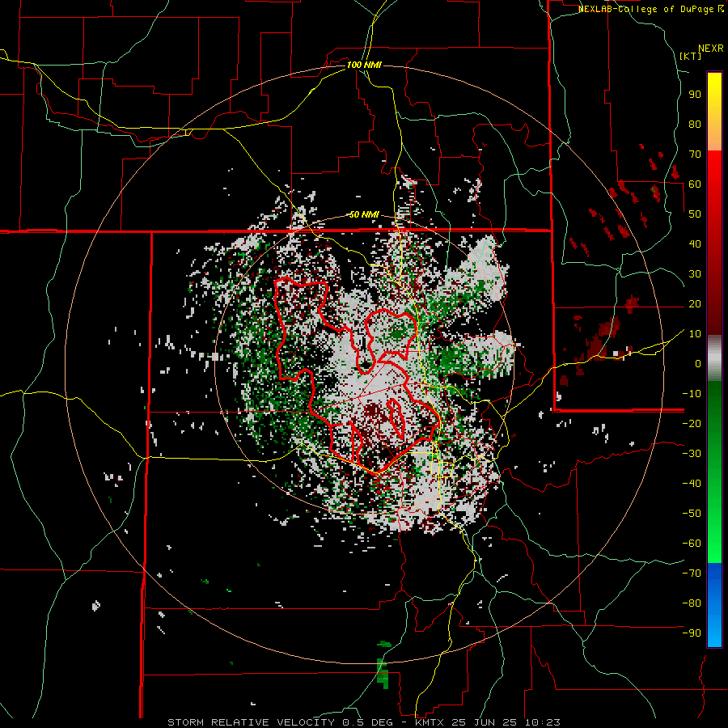
Task: Click the "60" value on velocity scale
Action: [x=695, y=184]
